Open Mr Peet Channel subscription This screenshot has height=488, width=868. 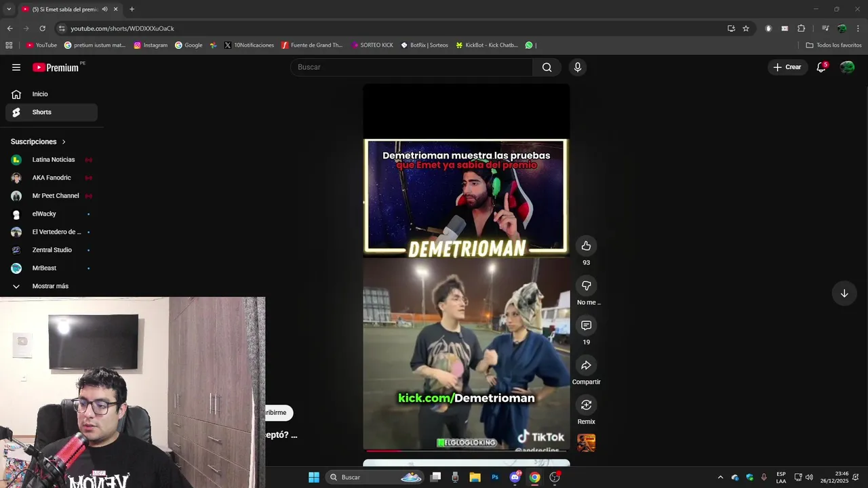click(52, 196)
